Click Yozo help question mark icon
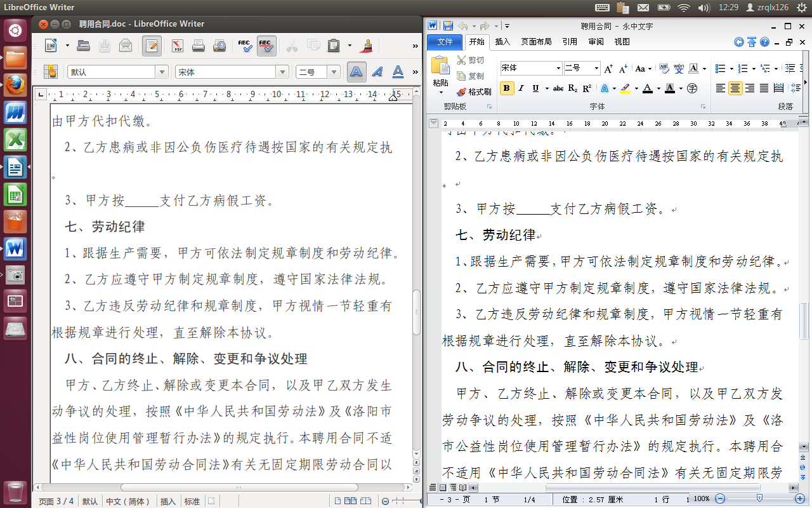Screen dimensions: 812x508 tap(764, 42)
